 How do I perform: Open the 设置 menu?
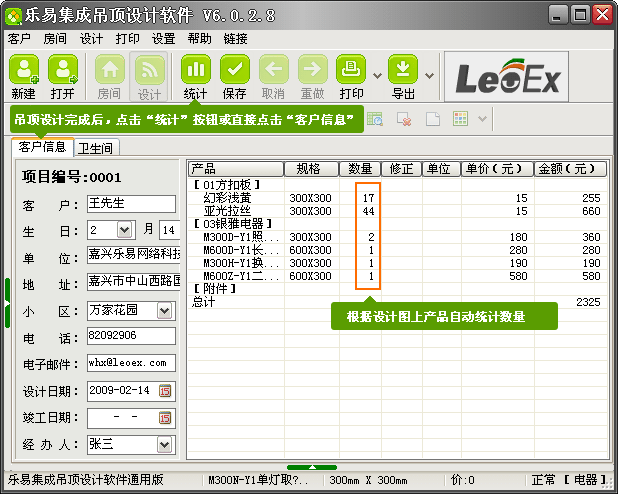(163, 39)
